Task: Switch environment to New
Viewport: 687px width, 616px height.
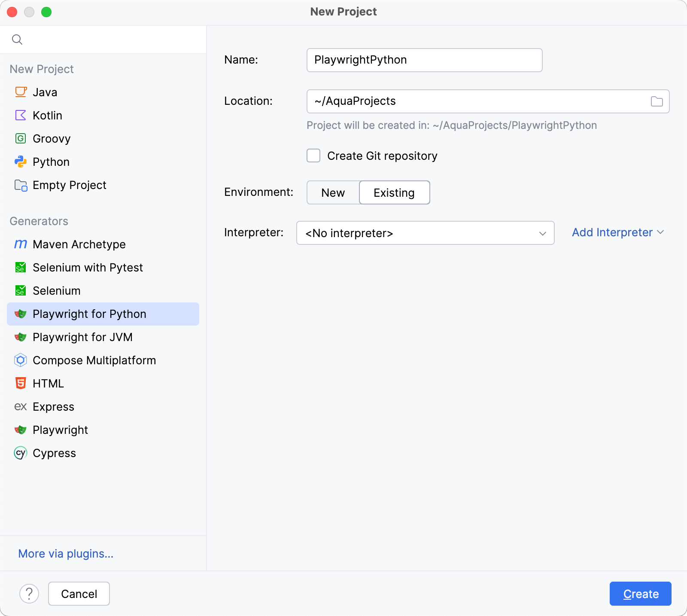Action: coord(333,192)
